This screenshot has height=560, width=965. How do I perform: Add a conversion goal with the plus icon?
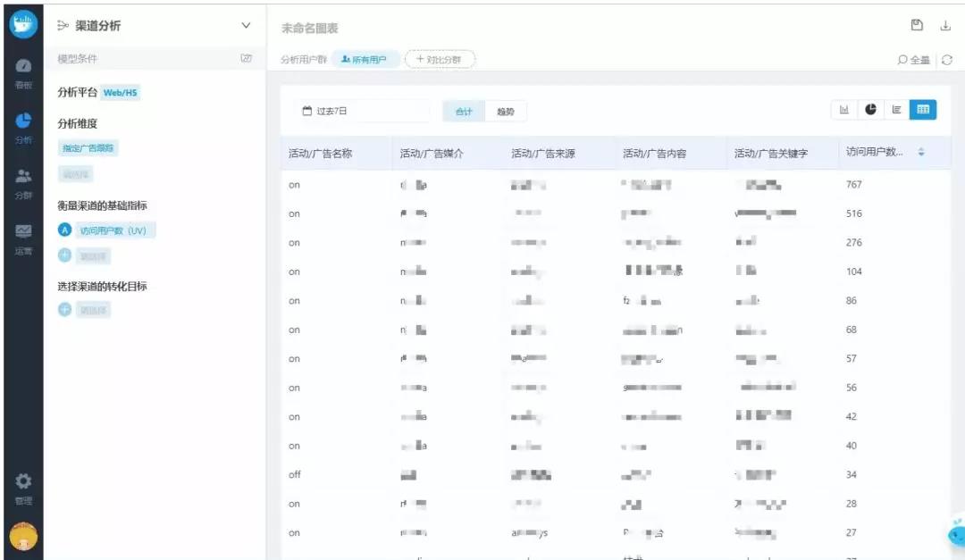tap(64, 310)
